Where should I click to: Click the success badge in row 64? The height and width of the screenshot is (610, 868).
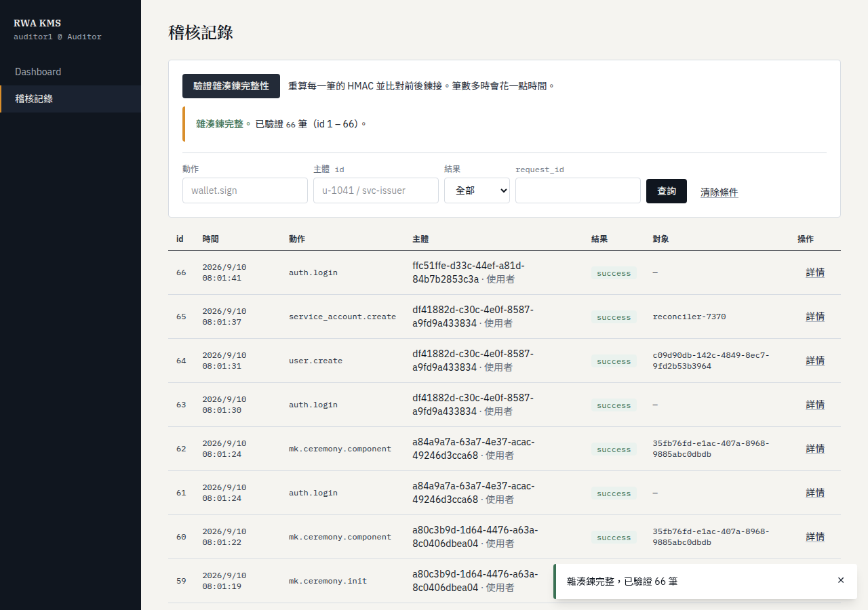pyautogui.click(x=614, y=361)
